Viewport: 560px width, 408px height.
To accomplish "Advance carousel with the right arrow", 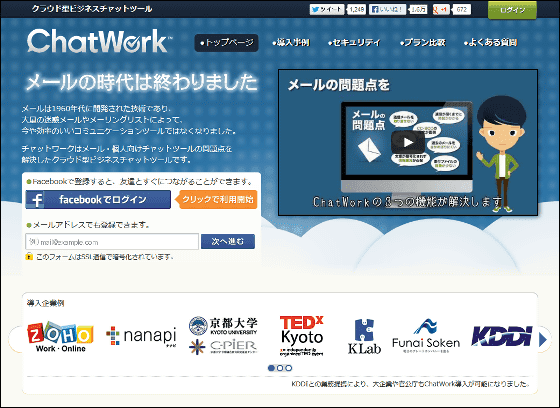I will click(x=543, y=339).
